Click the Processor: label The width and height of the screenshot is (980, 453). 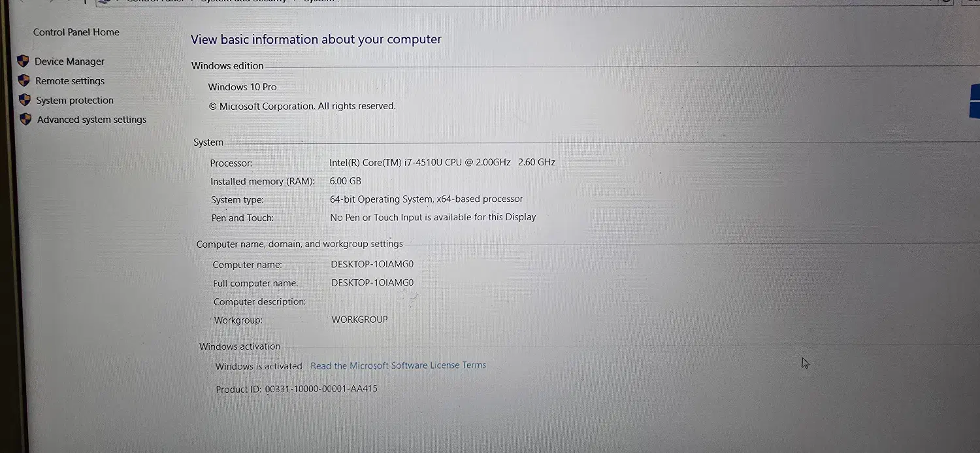231,163
